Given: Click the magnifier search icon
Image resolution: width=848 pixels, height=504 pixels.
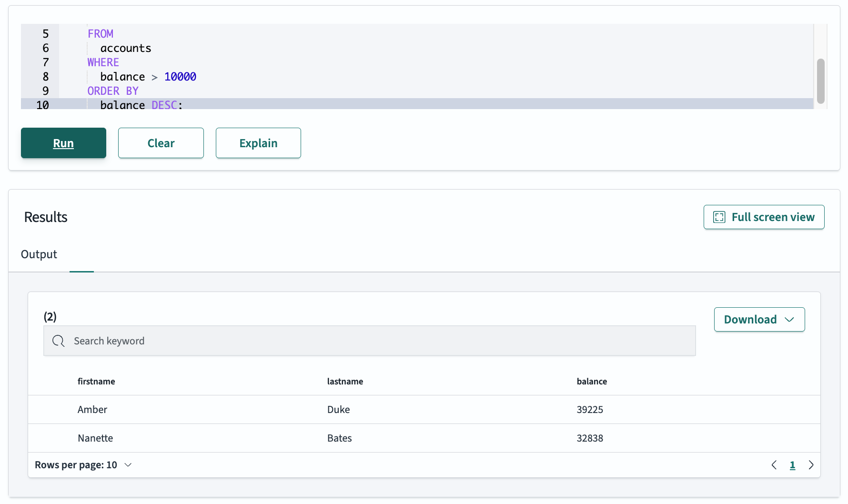Looking at the screenshot, I should click(x=59, y=341).
